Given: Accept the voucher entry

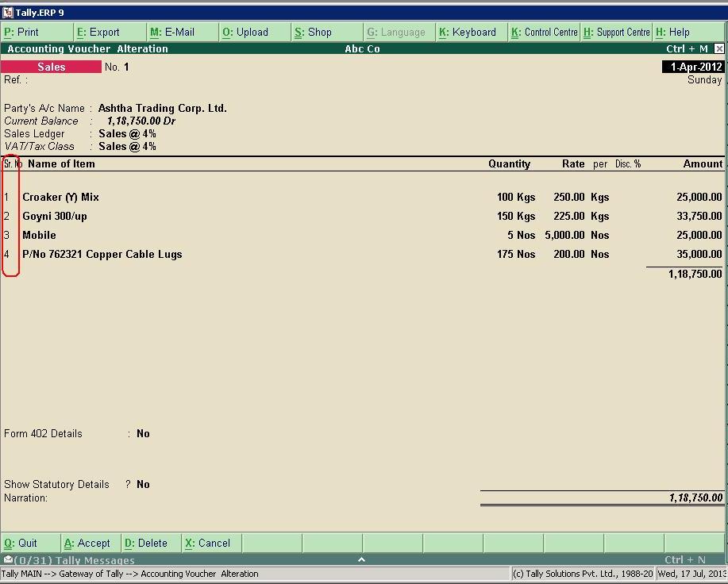Looking at the screenshot, I should (89, 543).
